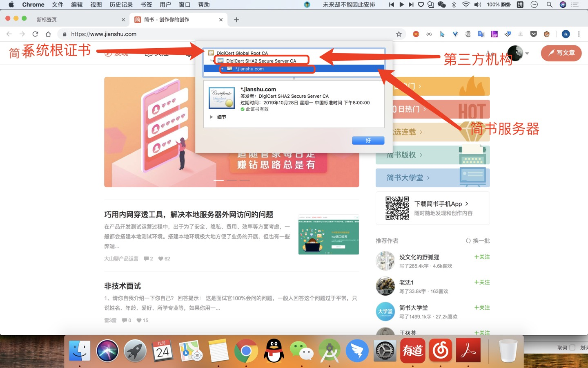Viewport: 588px width, 368px height.
Task: Bookmark this page with star icon
Action: 399,34
